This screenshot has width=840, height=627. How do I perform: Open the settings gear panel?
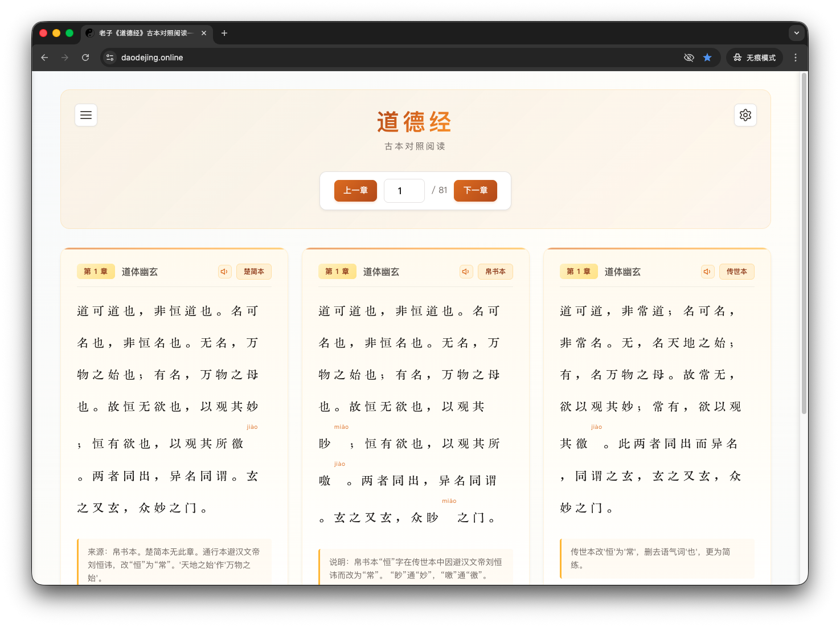(x=745, y=115)
